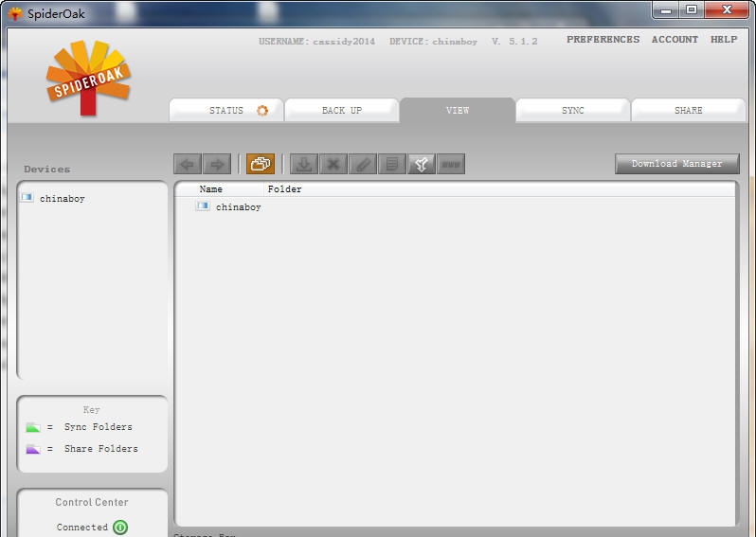
Task: Click the Folder column header
Action: tap(284, 189)
